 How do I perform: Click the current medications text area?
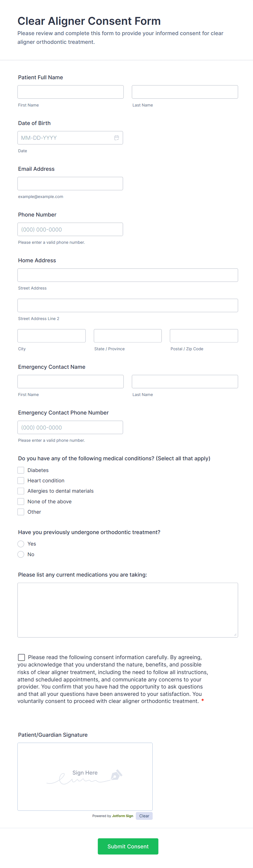128,610
